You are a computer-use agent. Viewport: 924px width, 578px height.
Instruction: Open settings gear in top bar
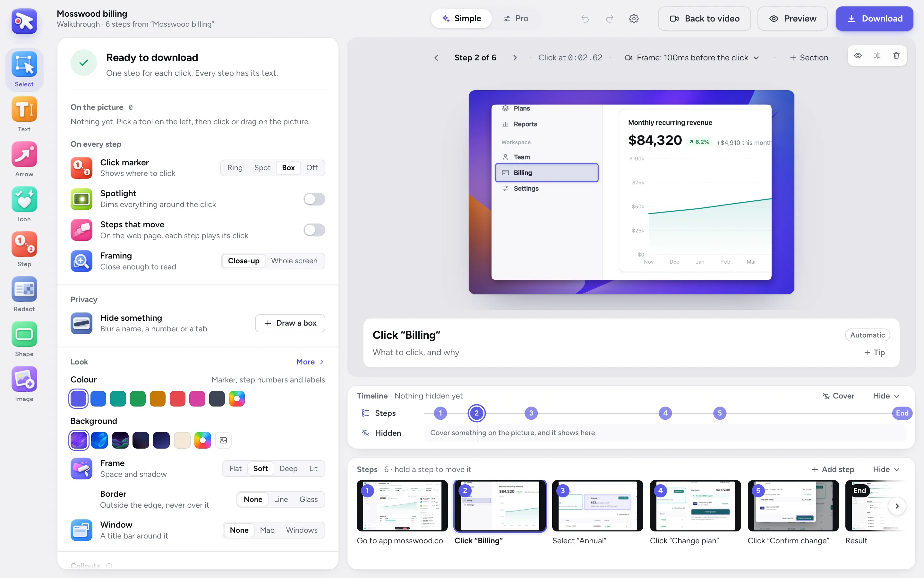pos(634,18)
